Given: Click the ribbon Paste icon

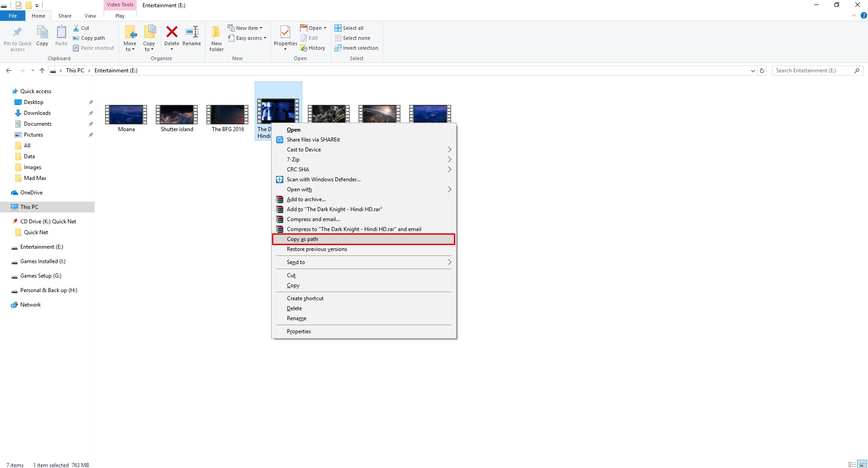Looking at the screenshot, I should [61, 33].
